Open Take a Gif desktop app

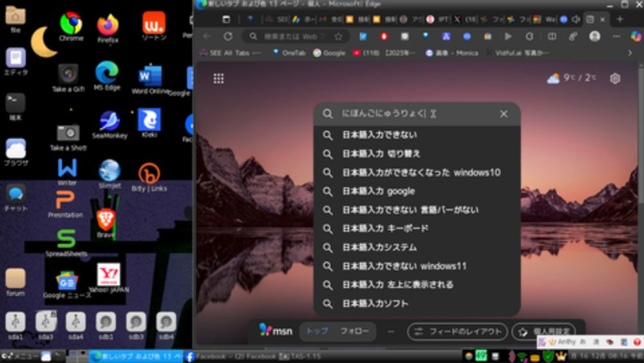pos(68,78)
